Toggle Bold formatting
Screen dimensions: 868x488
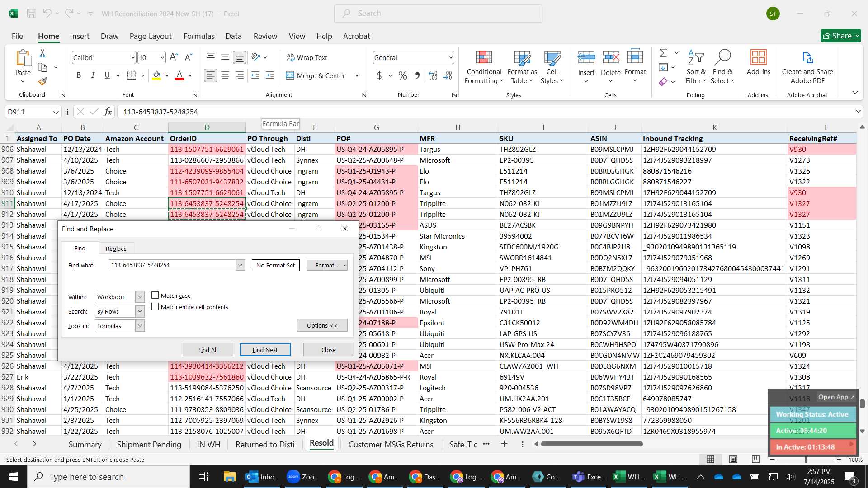[79, 75]
